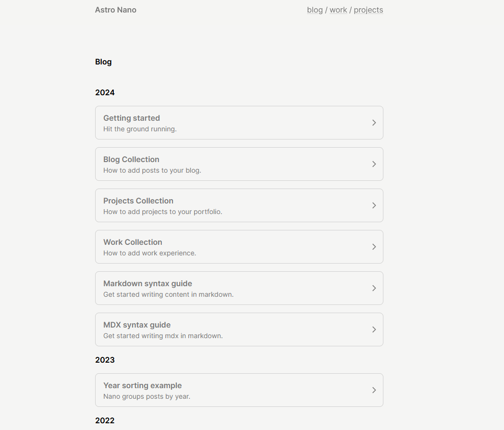Read the Markdown syntax guide post title
The image size is (504, 430).
click(148, 283)
